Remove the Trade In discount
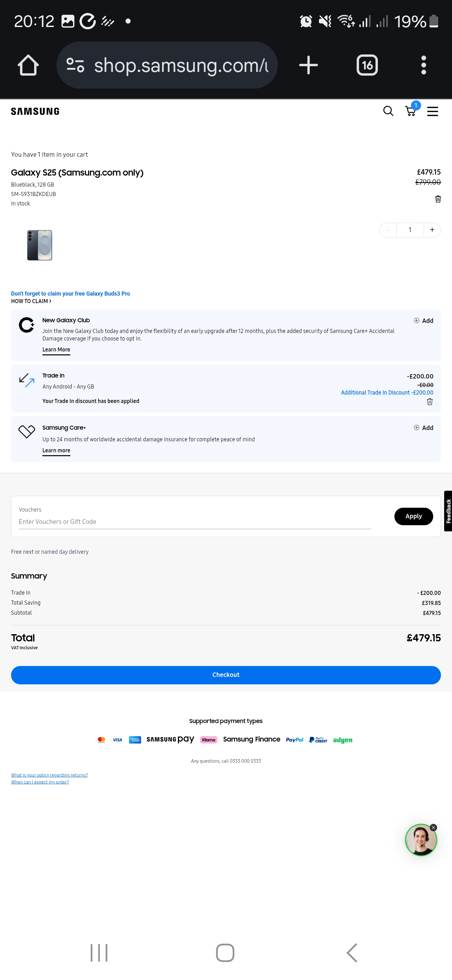 (x=430, y=402)
